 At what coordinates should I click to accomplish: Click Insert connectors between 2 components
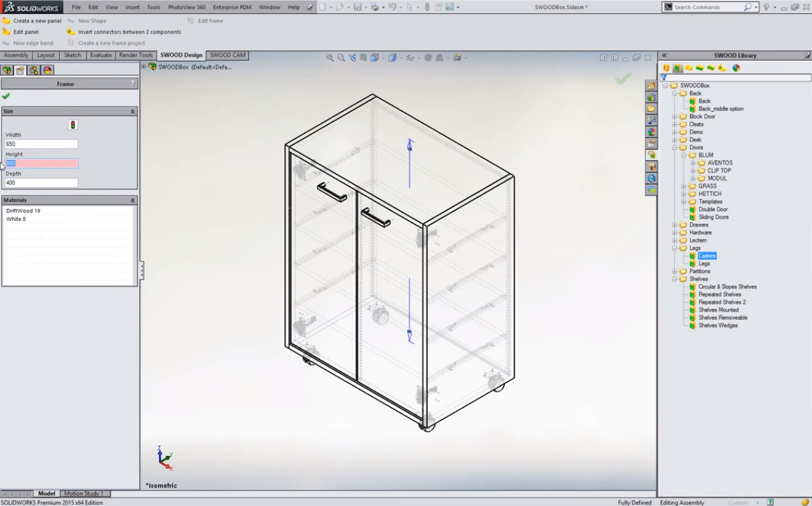129,32
